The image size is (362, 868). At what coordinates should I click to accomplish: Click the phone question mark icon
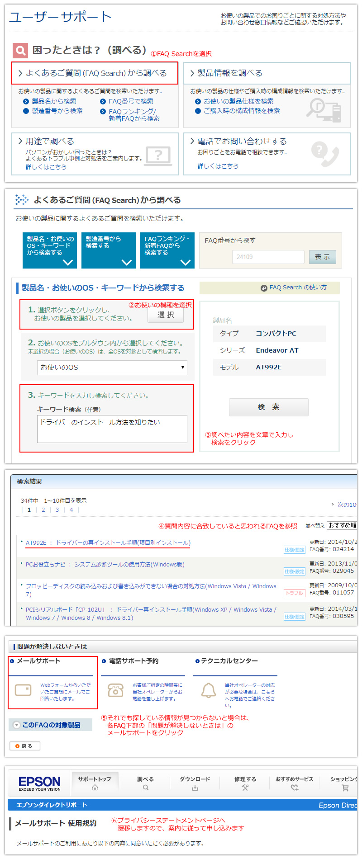(x=325, y=154)
